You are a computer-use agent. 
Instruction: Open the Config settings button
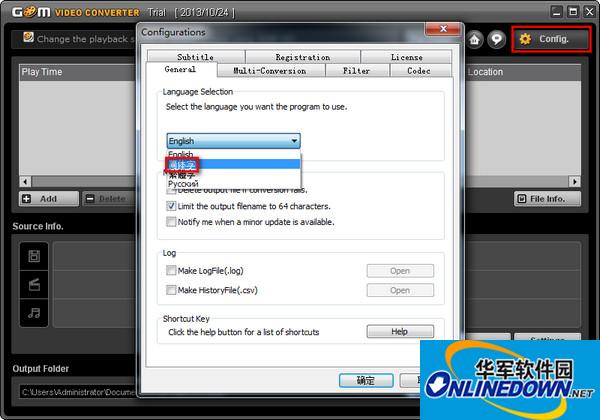click(x=551, y=39)
